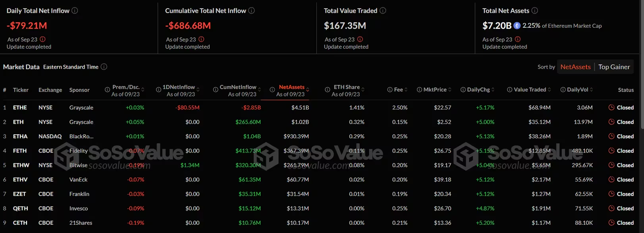Open the ETHW ticker row
The height and width of the screenshot is (233, 644).
click(x=21, y=165)
